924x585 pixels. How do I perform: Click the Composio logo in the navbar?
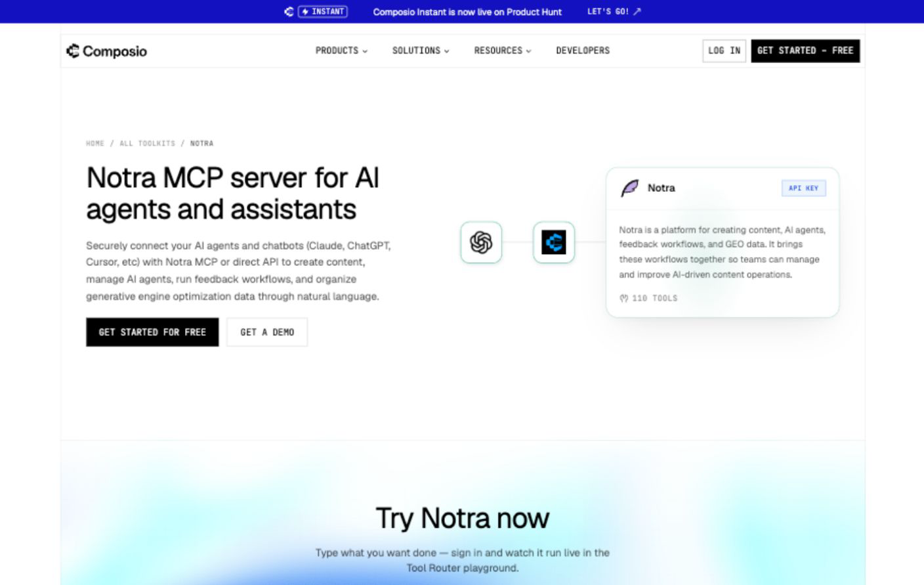[106, 51]
